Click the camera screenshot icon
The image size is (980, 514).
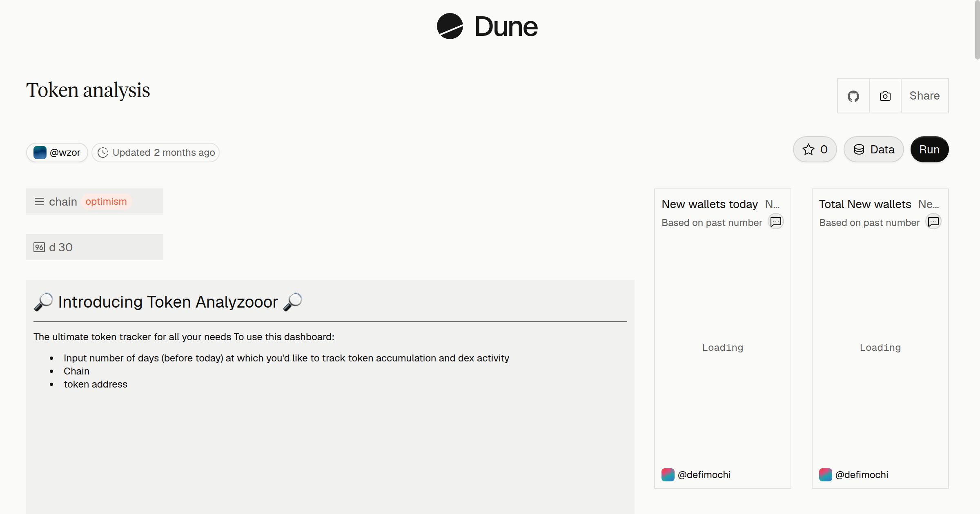point(885,96)
